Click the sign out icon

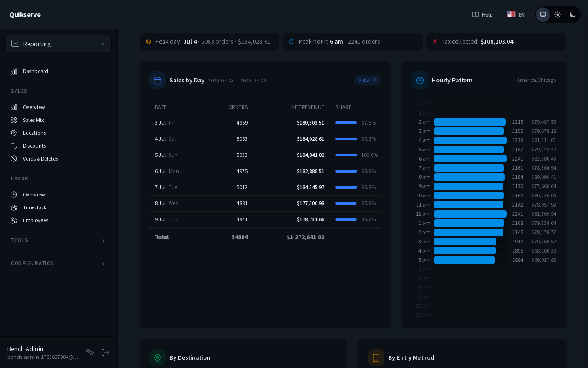click(105, 352)
